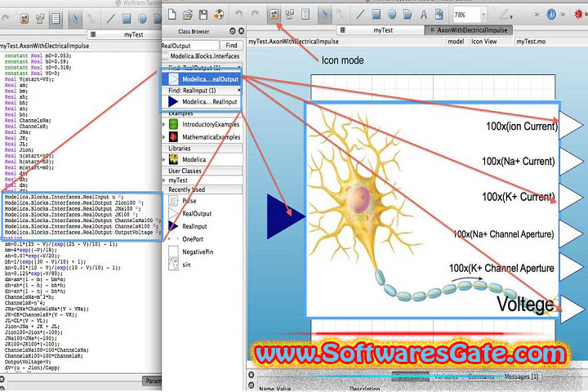Viewport: 588px width, 392px height.
Task: Switch to AxonWithElectricalImpulse tab
Action: [x=469, y=30]
